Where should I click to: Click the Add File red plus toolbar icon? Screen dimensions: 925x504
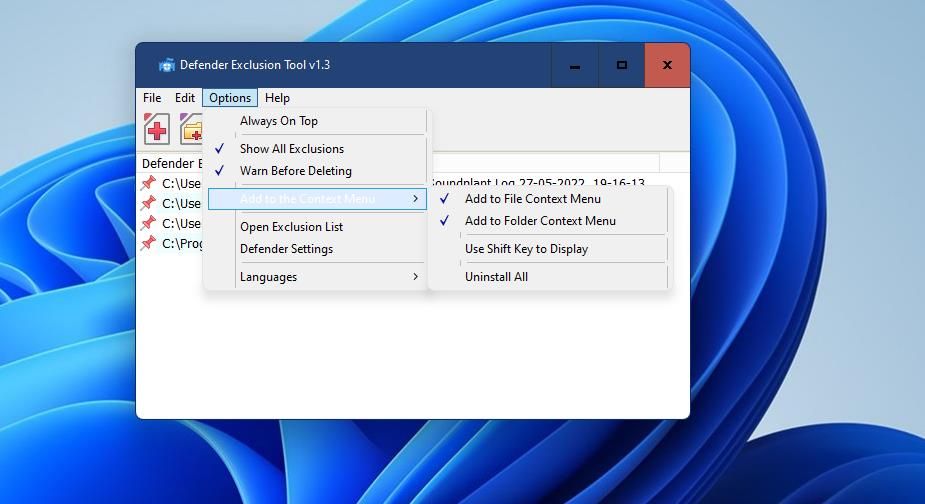tap(157, 129)
